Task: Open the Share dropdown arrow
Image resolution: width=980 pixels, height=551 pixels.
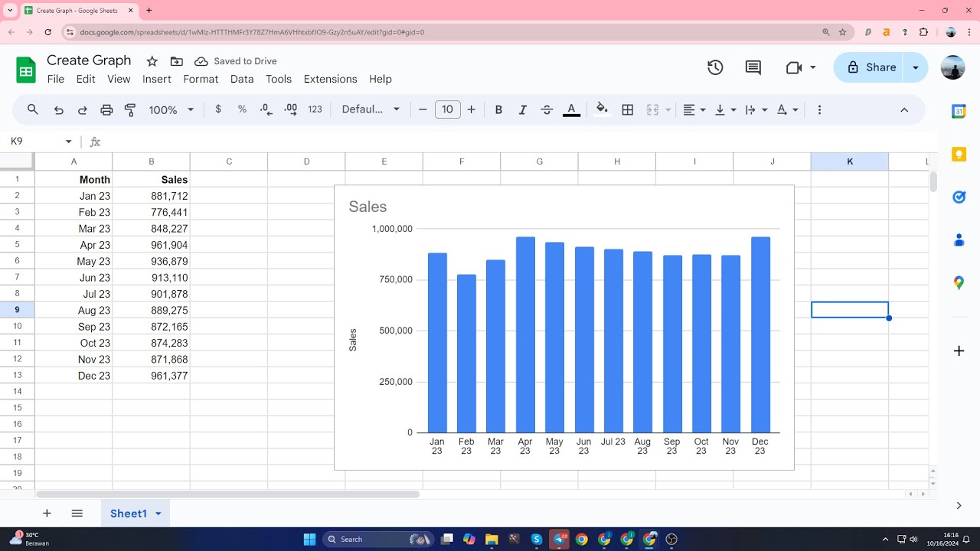Action: click(x=916, y=67)
